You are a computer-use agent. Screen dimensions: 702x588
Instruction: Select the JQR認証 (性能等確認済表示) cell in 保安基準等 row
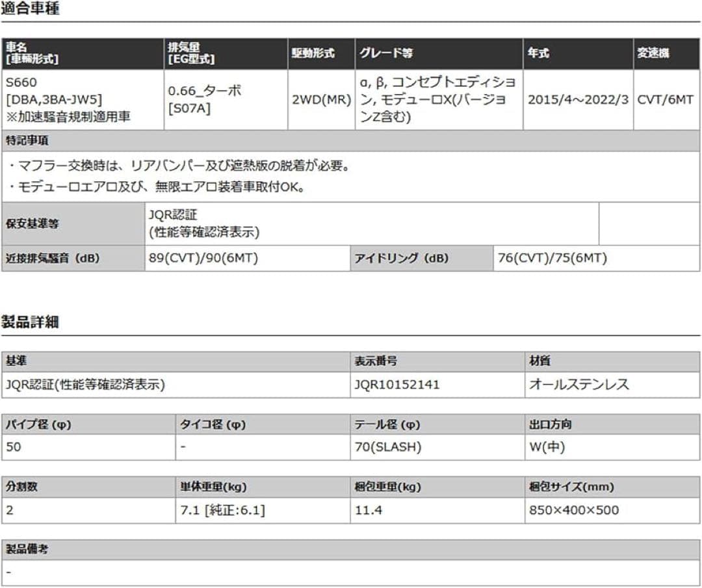point(372,224)
